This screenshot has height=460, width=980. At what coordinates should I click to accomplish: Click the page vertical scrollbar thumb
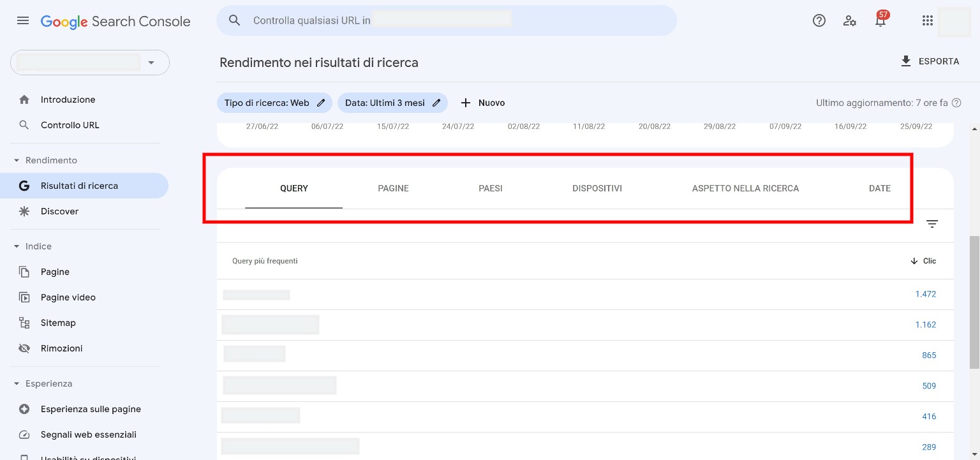pos(974,302)
